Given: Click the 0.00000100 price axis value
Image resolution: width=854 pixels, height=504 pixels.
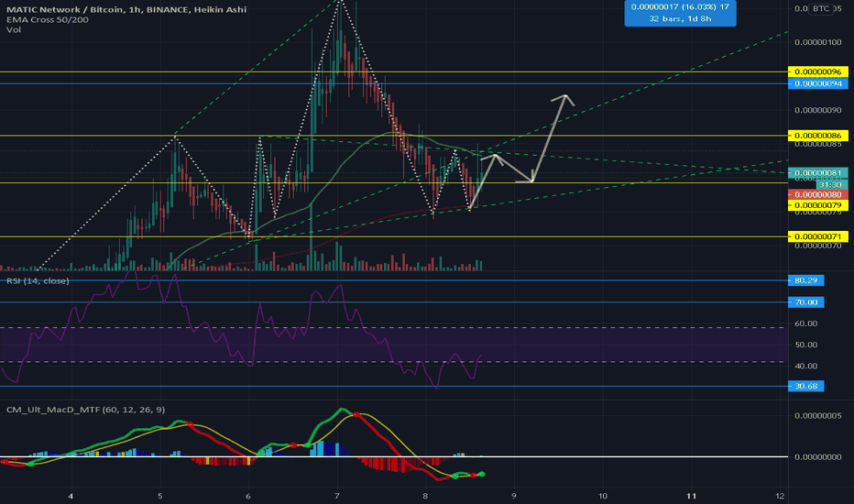Looking at the screenshot, I should click(x=818, y=42).
